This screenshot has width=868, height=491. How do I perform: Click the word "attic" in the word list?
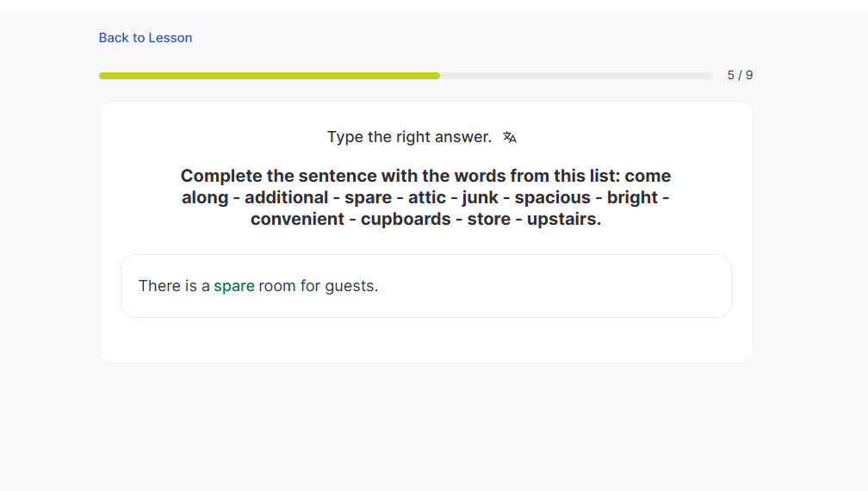(x=427, y=197)
